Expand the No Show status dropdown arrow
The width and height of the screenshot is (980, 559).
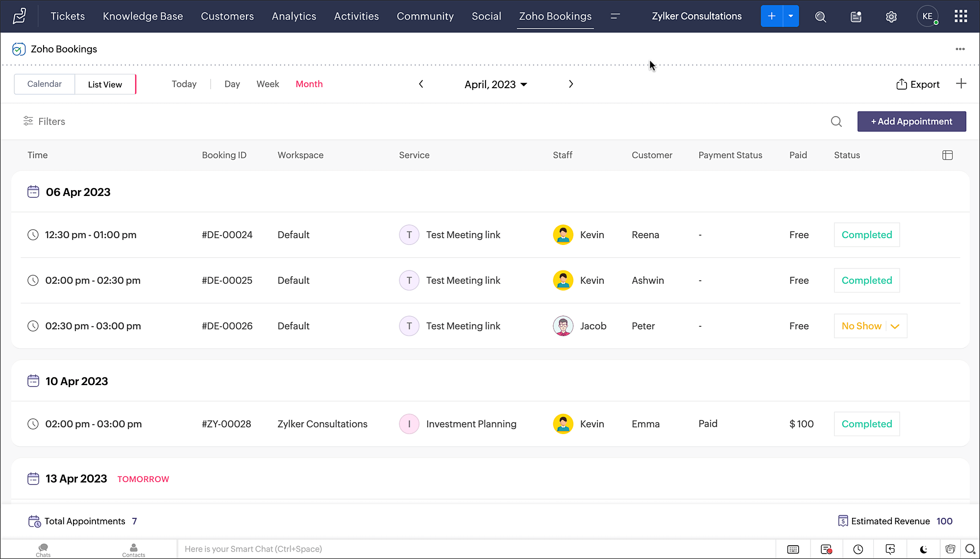coord(895,326)
